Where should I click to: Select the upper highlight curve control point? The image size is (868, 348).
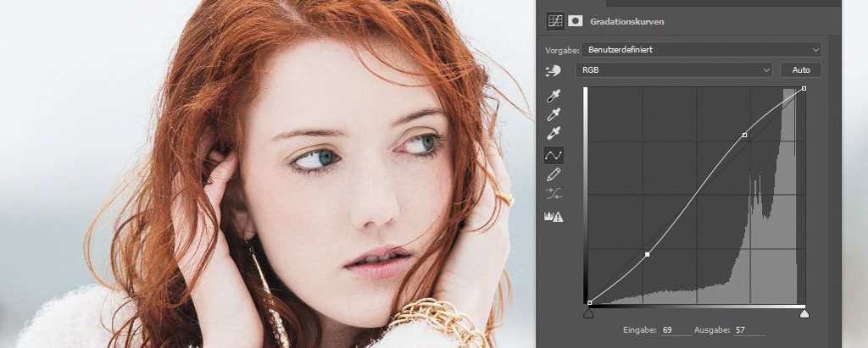(744, 135)
